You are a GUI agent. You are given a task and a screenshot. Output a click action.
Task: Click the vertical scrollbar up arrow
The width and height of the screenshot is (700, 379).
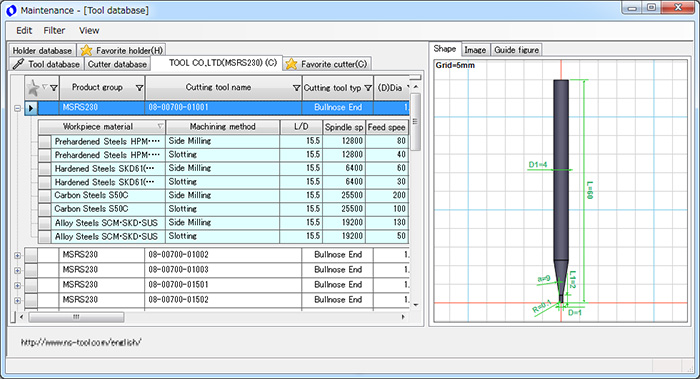pos(416,87)
